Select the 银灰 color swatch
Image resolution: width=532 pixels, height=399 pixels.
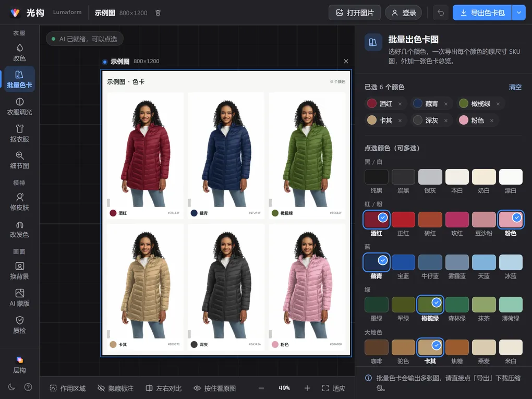430,177
